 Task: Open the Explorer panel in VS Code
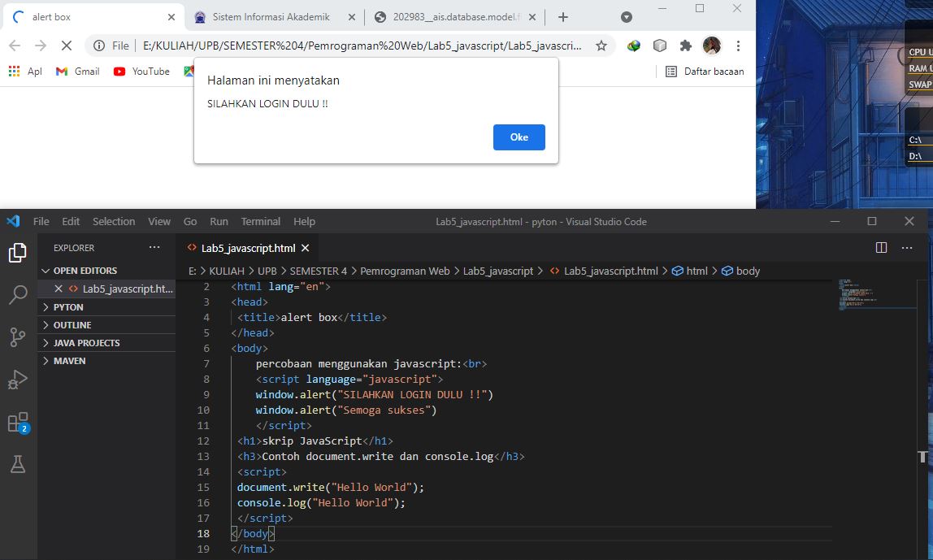17,253
